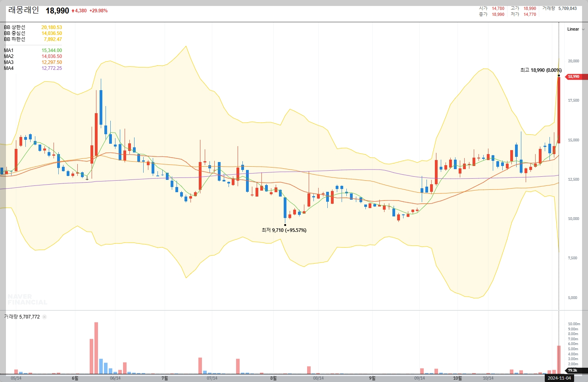Image resolution: width=588 pixels, height=382 pixels.
Task: Select the MA3 legend label
Action: (x=9, y=62)
